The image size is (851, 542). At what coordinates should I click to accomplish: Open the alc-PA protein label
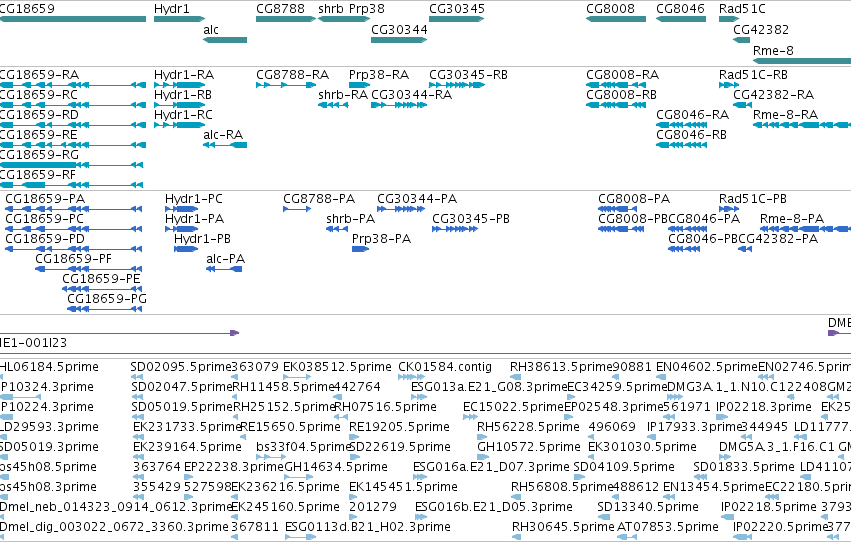[226, 259]
